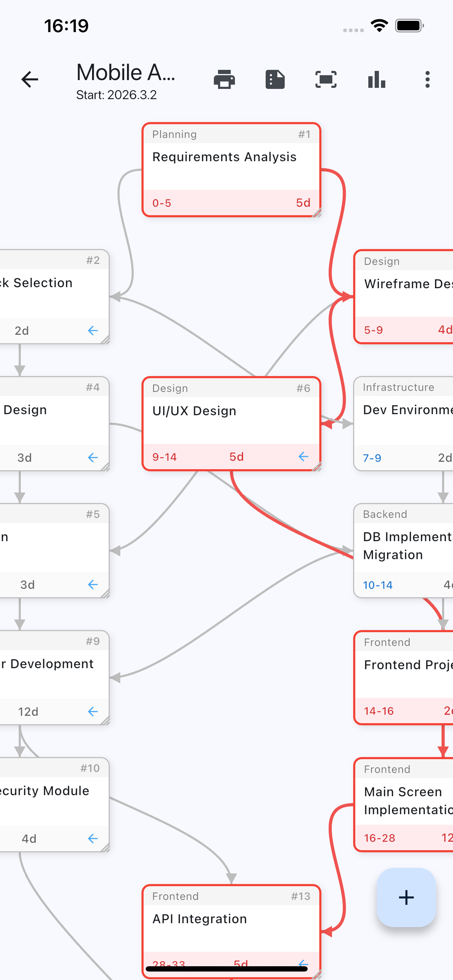
Task: Print the project diagram
Action: [x=224, y=79]
